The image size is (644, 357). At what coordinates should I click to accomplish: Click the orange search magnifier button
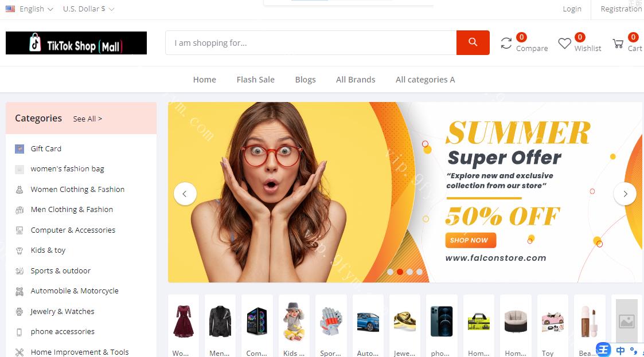pyautogui.click(x=473, y=42)
